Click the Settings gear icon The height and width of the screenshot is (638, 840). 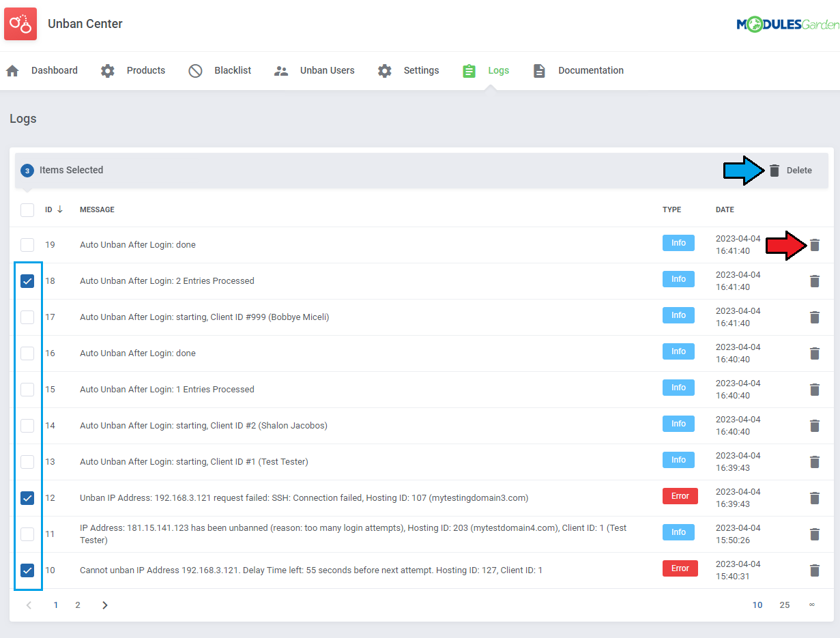(385, 71)
